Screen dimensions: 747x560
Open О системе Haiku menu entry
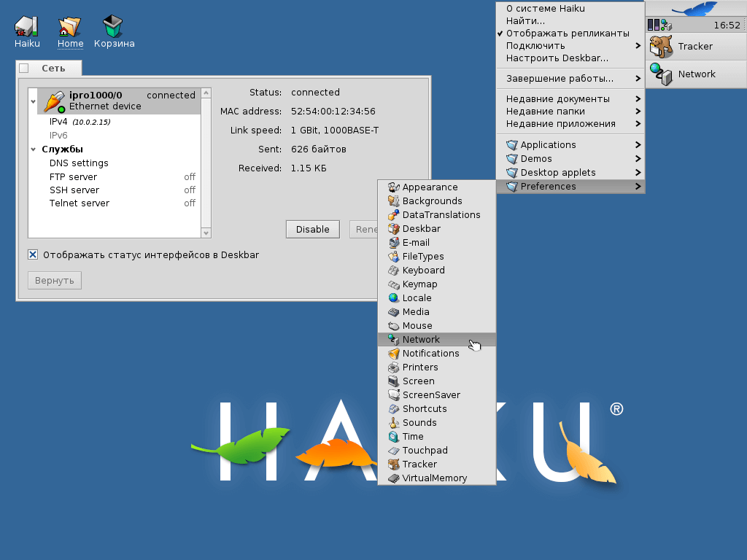pos(570,9)
